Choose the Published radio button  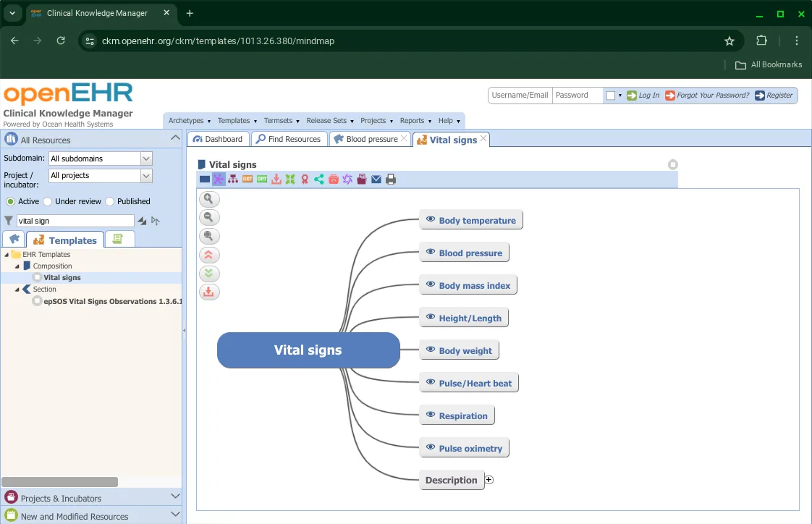pos(110,201)
